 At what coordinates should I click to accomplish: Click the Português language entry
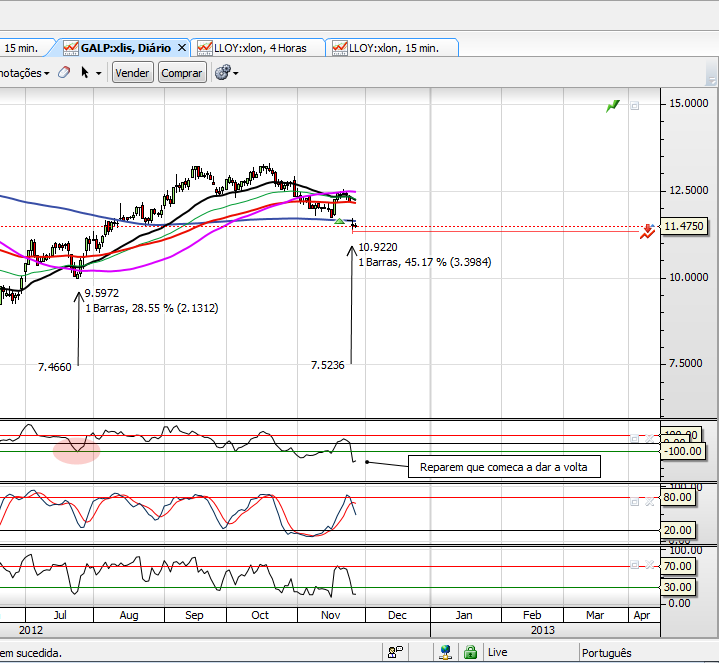[x=606, y=653]
